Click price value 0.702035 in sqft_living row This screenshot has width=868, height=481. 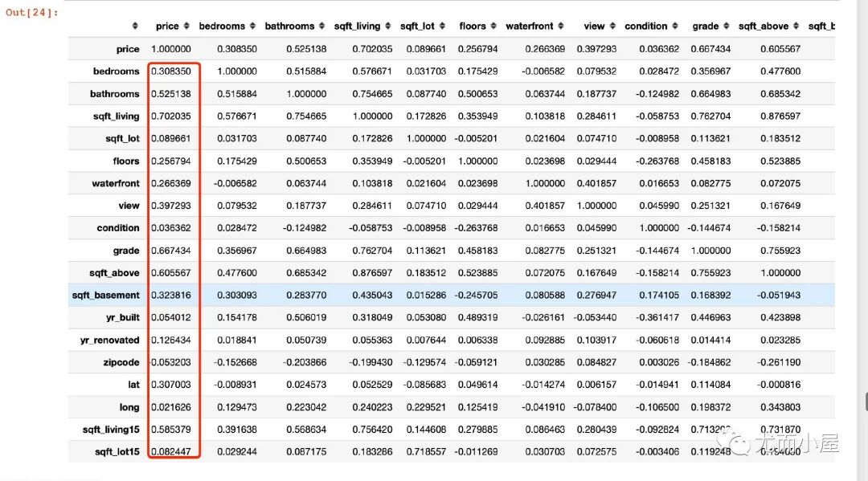[x=171, y=116]
